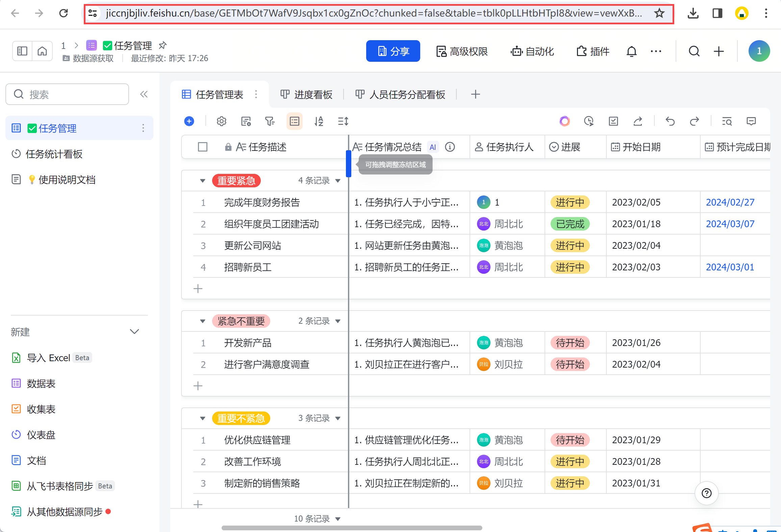Click the plus icon next to search magnifier
Screen dimensions: 781x532
(719, 51)
